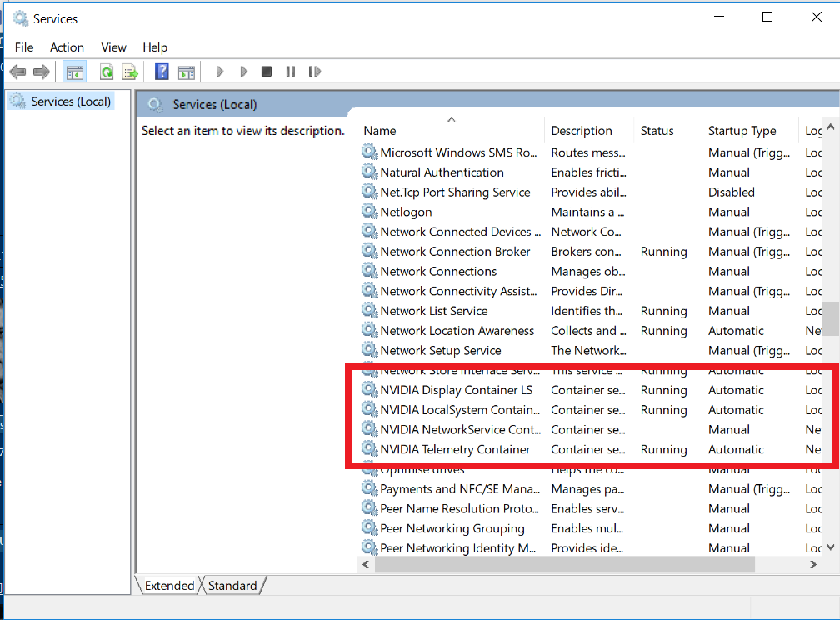The width and height of the screenshot is (840, 620).
Task: Click the vertical scrollbar down arrow
Action: coord(831,547)
